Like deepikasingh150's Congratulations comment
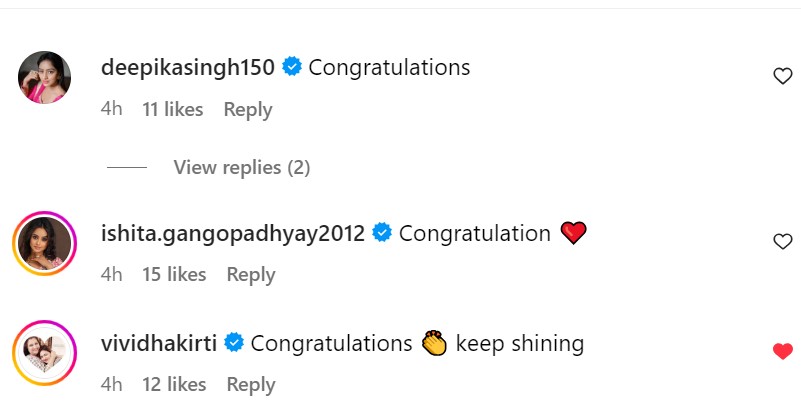The image size is (801, 416). click(x=783, y=76)
